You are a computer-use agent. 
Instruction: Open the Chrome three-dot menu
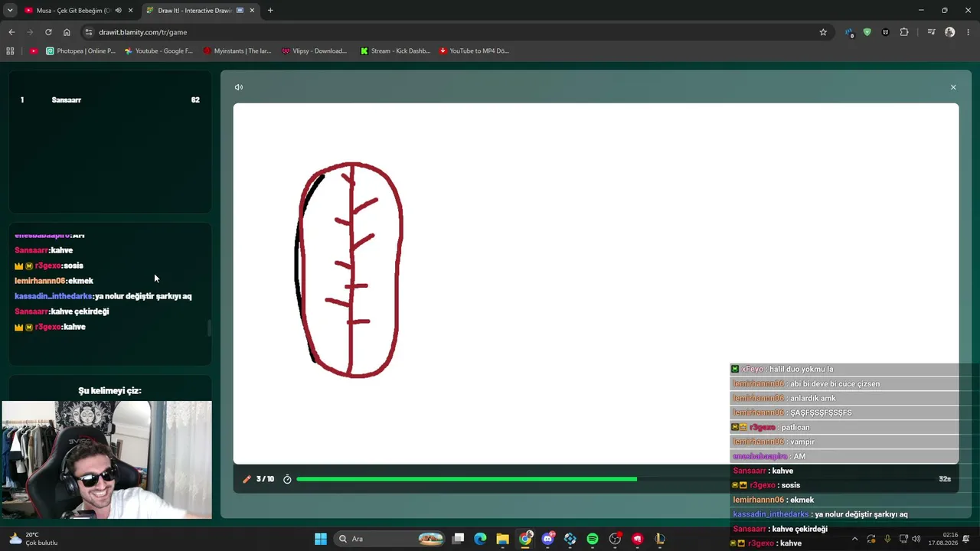click(x=969, y=32)
